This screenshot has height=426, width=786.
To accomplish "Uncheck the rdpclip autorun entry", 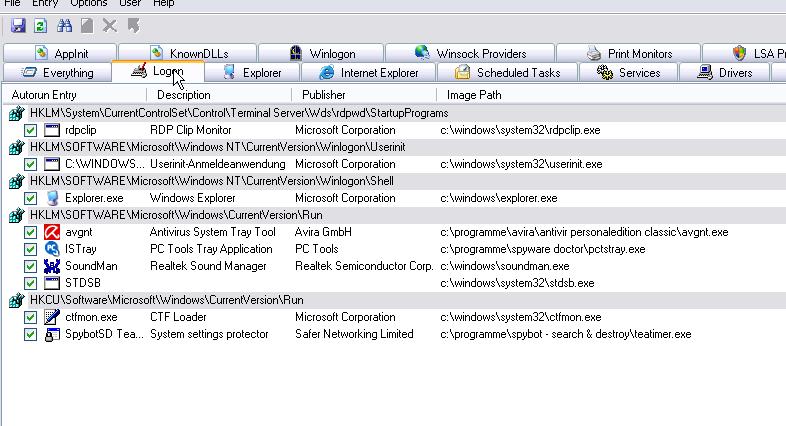I will [x=31, y=130].
